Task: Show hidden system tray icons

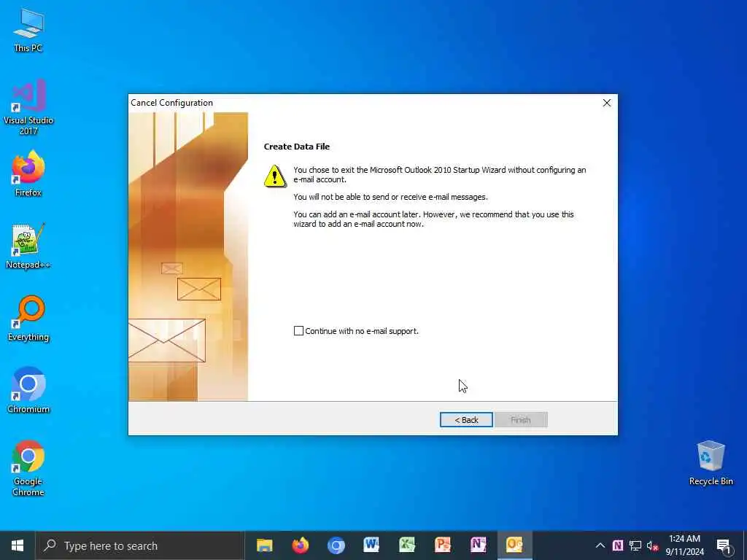Action: point(600,545)
